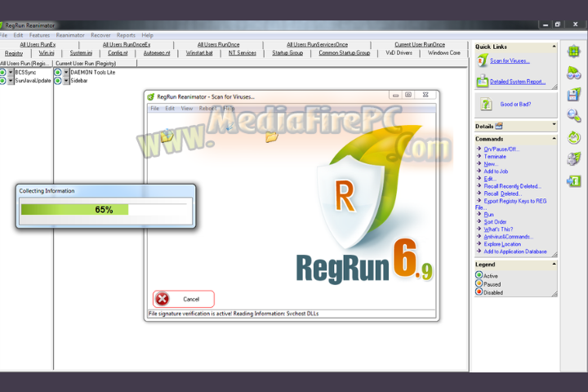The width and height of the screenshot is (588, 392).
Task: Click the Explore Location command link
Action: 502,244
